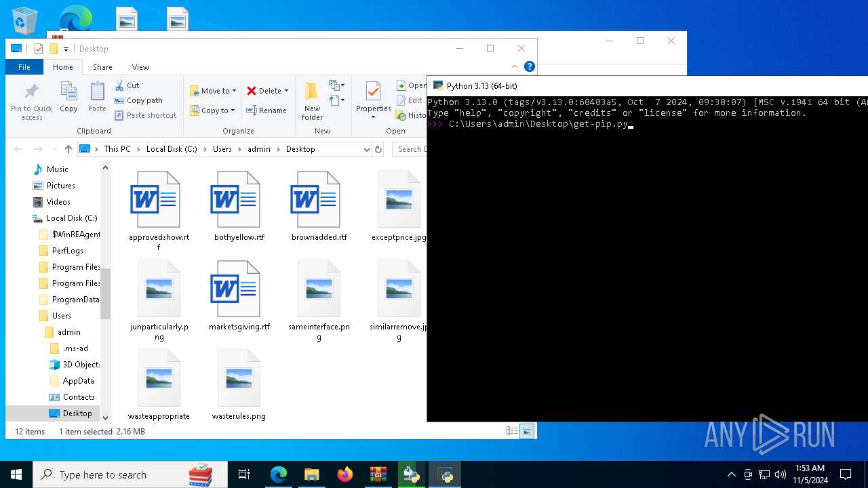Select sameinterface.png file
The height and width of the screenshot is (488, 868).
[319, 300]
